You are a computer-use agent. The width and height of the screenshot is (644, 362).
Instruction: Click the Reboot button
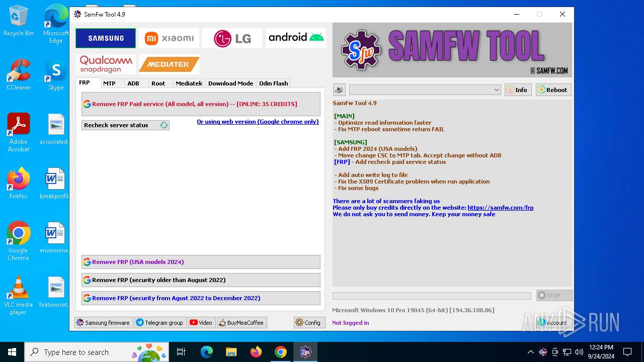tap(553, 90)
